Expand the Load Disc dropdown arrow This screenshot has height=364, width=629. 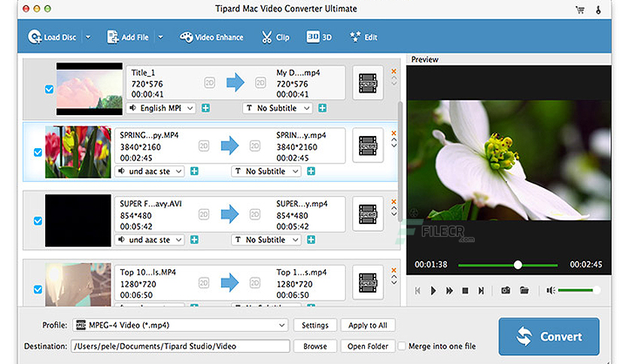coord(88,38)
